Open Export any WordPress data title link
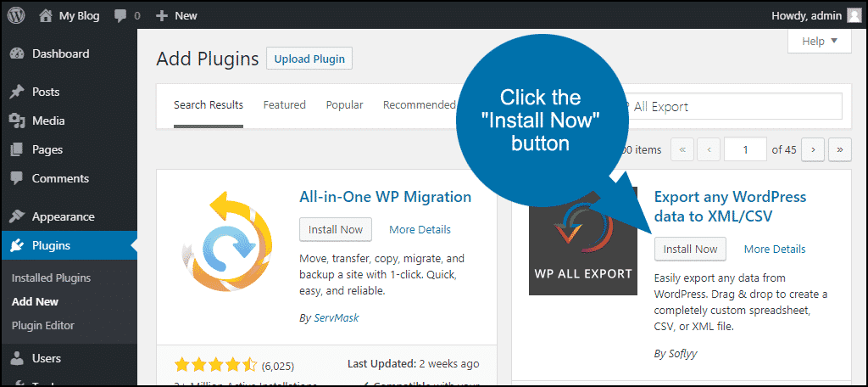This screenshot has height=387, width=868. click(730, 206)
